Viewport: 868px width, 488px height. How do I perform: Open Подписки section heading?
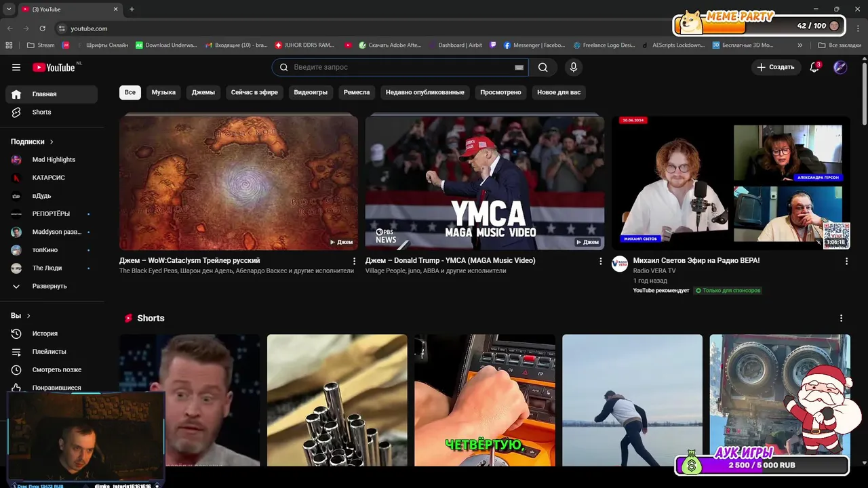(x=33, y=142)
